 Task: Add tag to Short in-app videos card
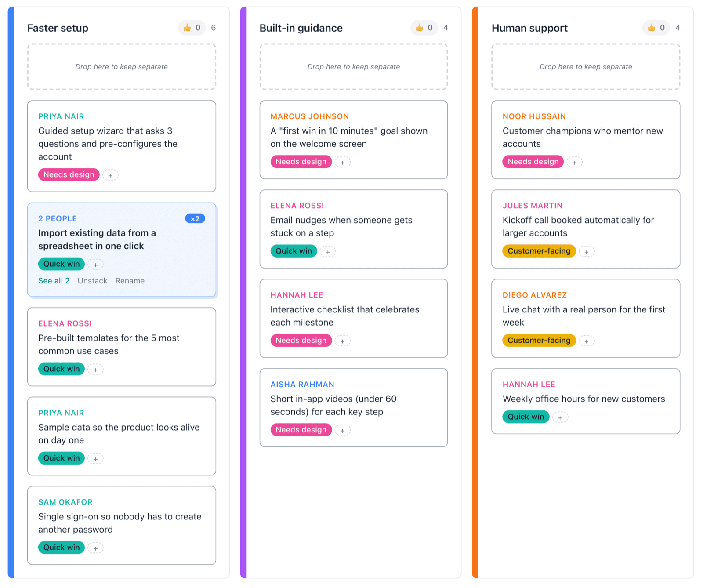[342, 430]
